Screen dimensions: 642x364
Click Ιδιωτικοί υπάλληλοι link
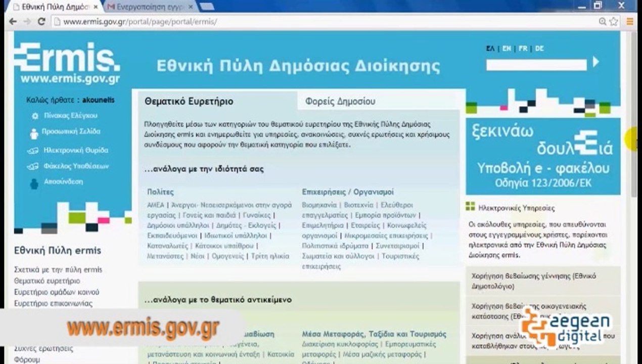236,236
